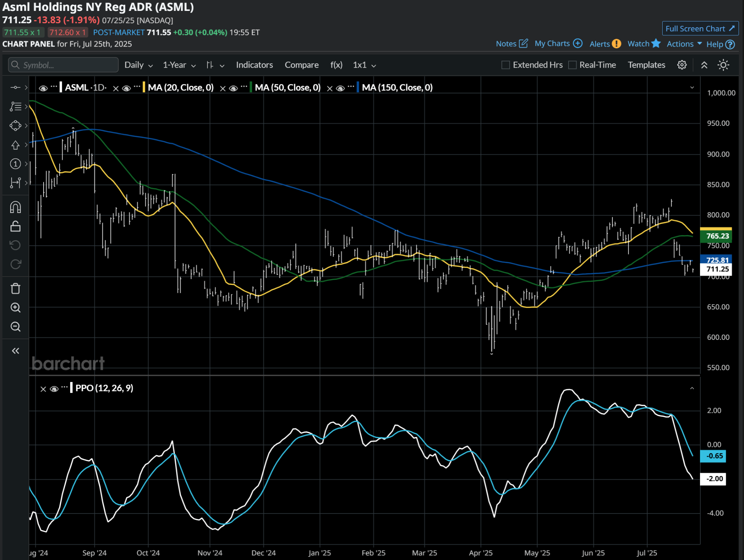Image resolution: width=744 pixels, height=560 pixels.
Task: Remove the MA (50, Close, 0) study
Action: (223, 88)
